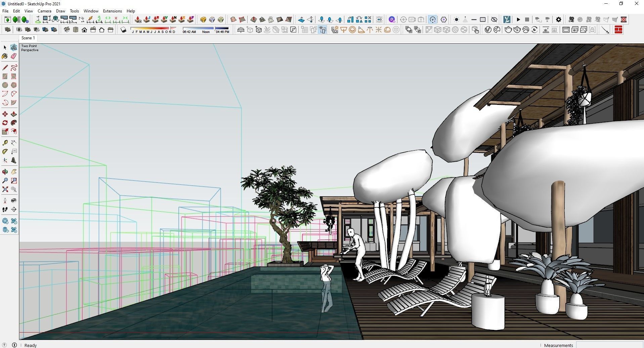Select the Line pencil tool
The image size is (644, 348).
click(x=5, y=68)
